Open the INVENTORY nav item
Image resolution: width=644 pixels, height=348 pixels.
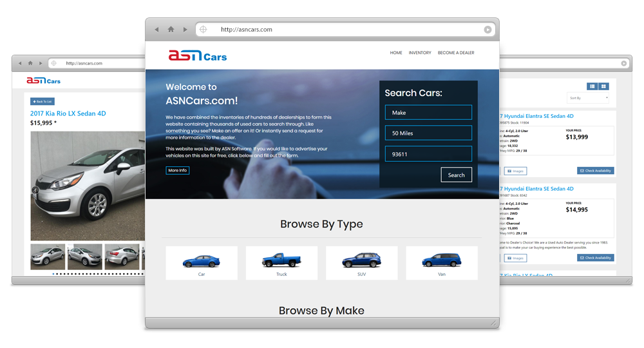[x=420, y=53]
